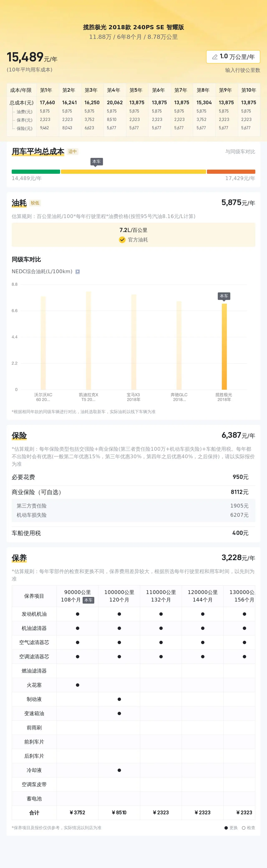Click the 机动车损失险 row

point(133,515)
